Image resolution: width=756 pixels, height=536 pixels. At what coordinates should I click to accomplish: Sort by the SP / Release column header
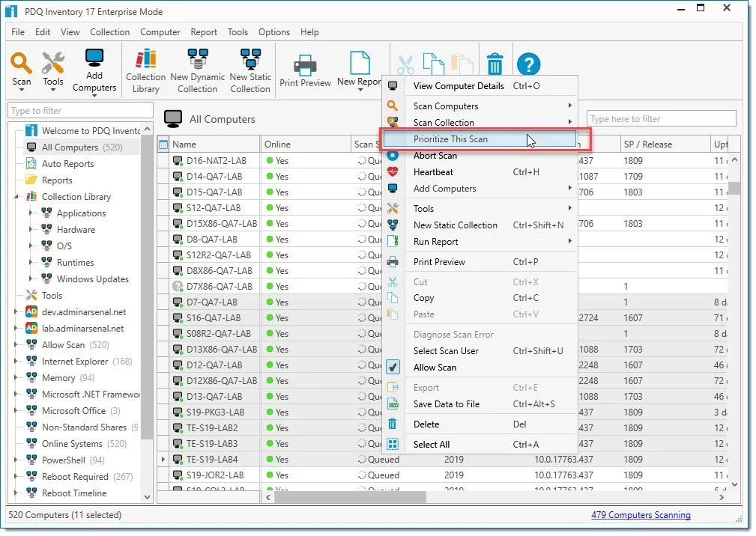pos(665,144)
